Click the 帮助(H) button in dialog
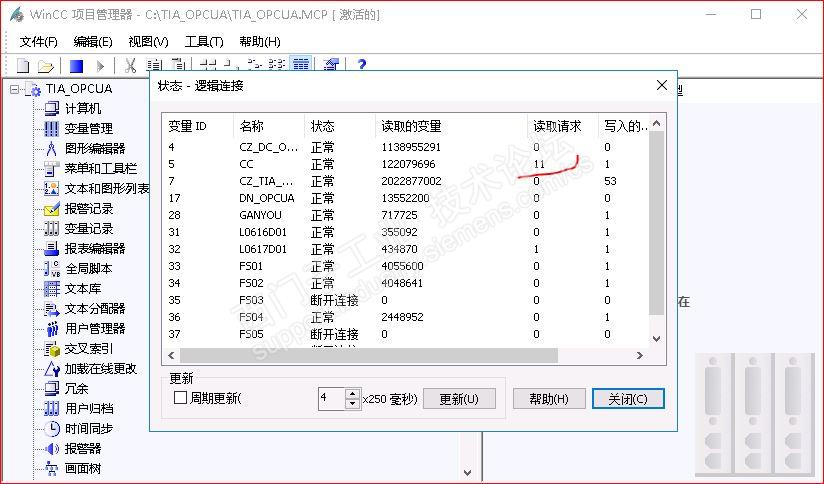The image size is (824, 484). [549, 399]
